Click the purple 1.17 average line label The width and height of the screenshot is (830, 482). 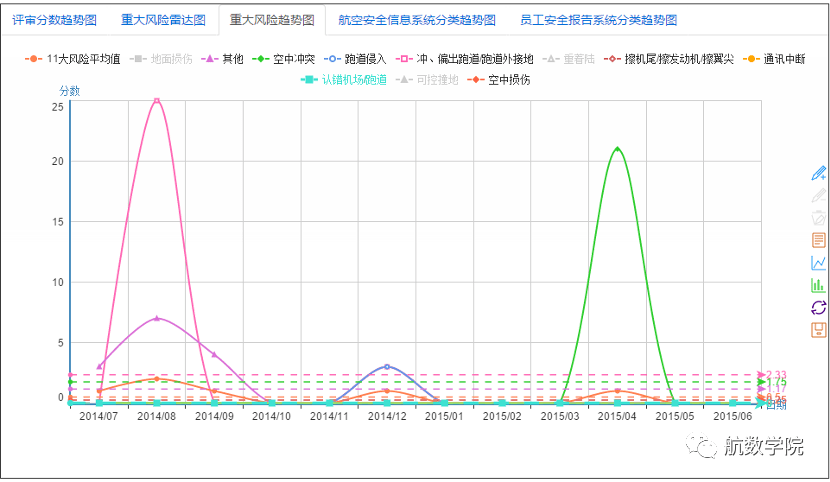point(776,389)
